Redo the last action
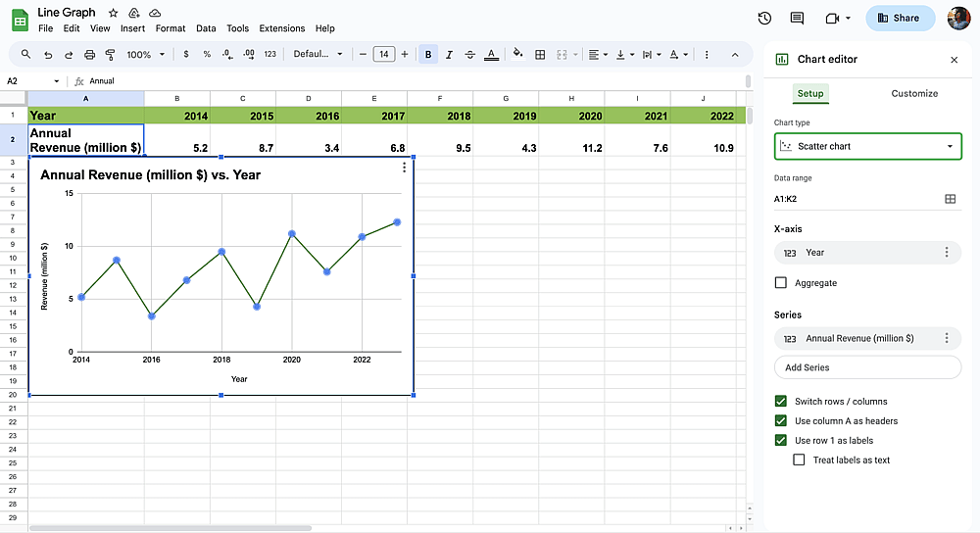This screenshot has height=533, width=980. 69,54
